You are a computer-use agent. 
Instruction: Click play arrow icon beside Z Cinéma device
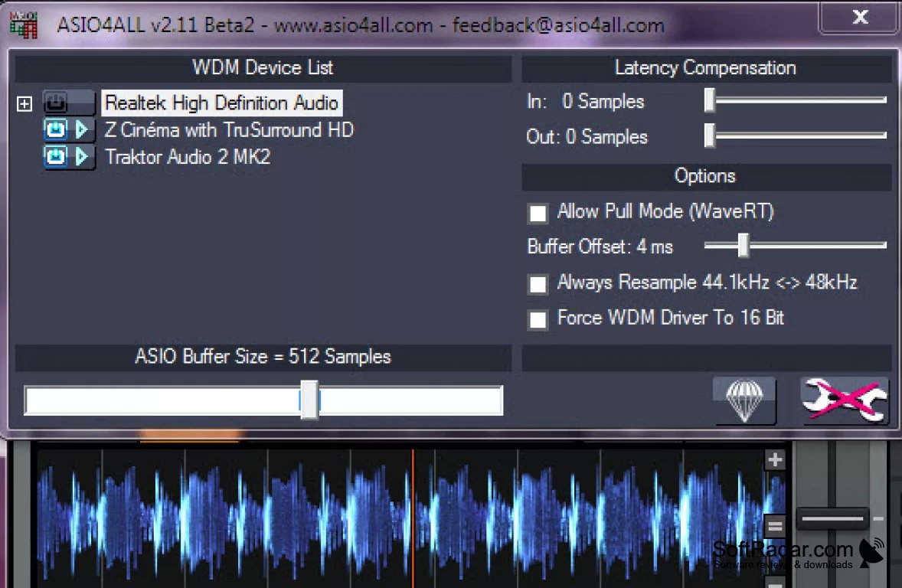82,129
